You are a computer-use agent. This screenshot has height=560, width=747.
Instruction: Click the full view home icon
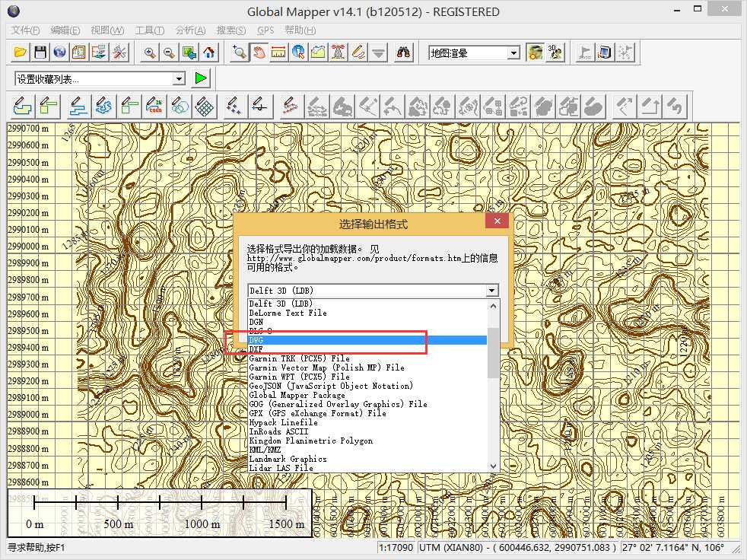click(208, 52)
